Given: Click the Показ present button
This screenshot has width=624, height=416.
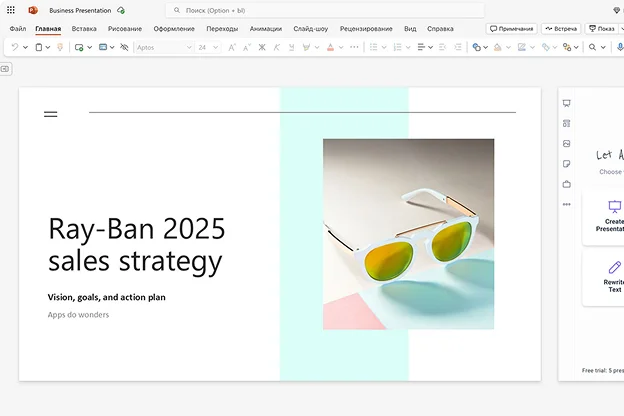Looking at the screenshot, I should click(x=601, y=29).
